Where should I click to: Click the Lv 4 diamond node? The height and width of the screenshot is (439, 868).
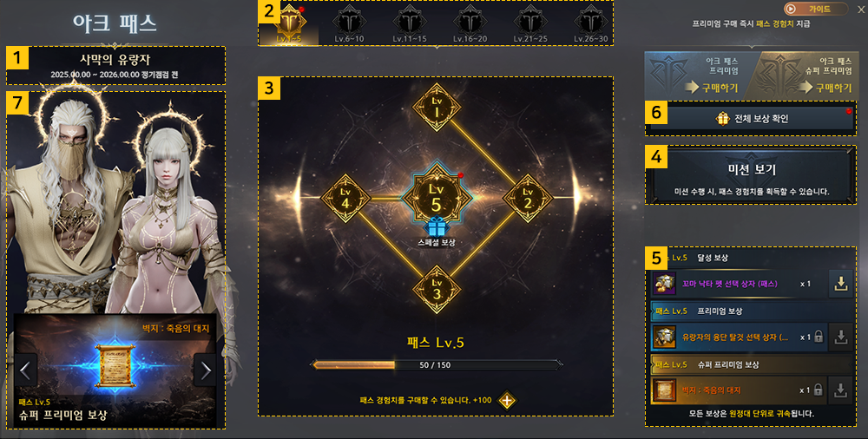tap(345, 198)
